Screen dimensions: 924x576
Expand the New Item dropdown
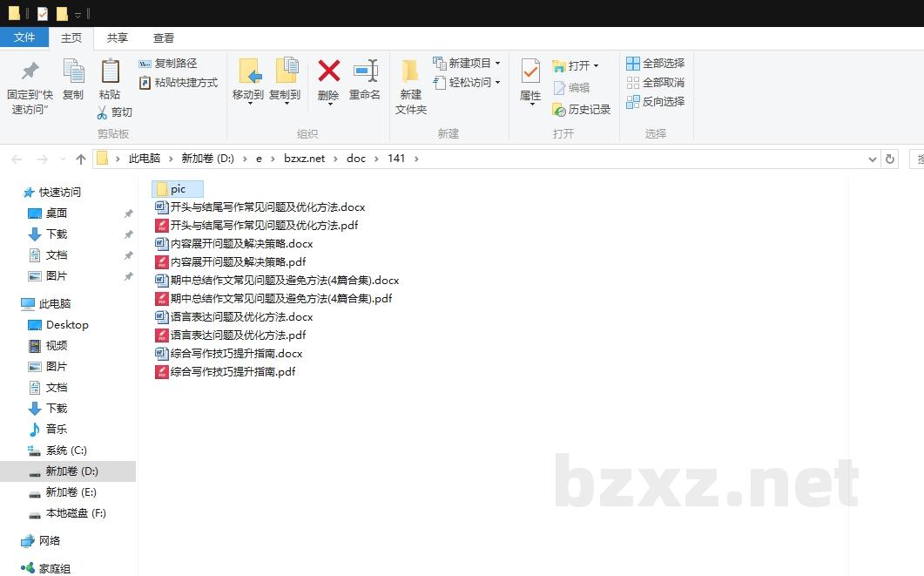tap(497, 64)
